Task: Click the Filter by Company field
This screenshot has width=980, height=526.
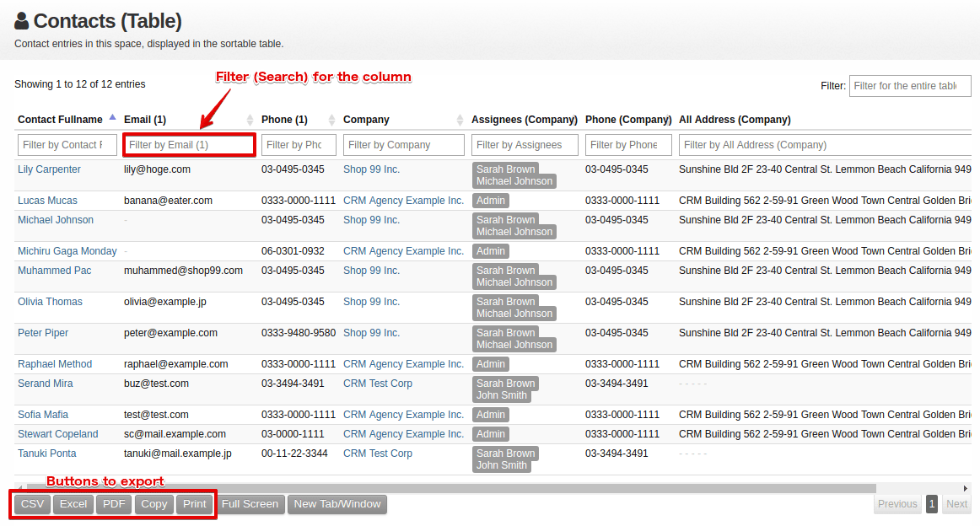Action: [403, 145]
